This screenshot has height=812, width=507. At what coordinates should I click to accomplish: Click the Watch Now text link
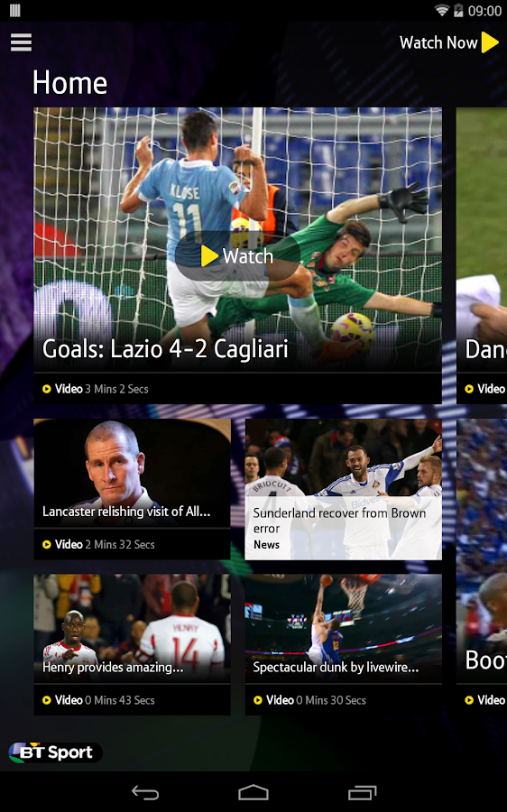point(438,42)
